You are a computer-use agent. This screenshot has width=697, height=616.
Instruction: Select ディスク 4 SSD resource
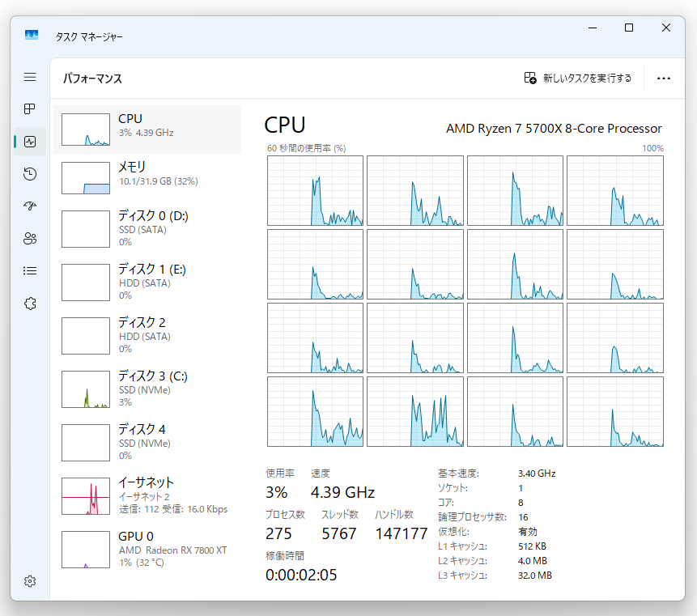[x=147, y=442]
